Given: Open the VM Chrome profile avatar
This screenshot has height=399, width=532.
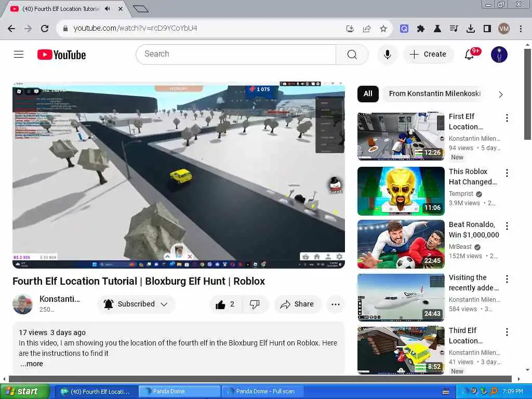Looking at the screenshot, I should tap(504, 29).
